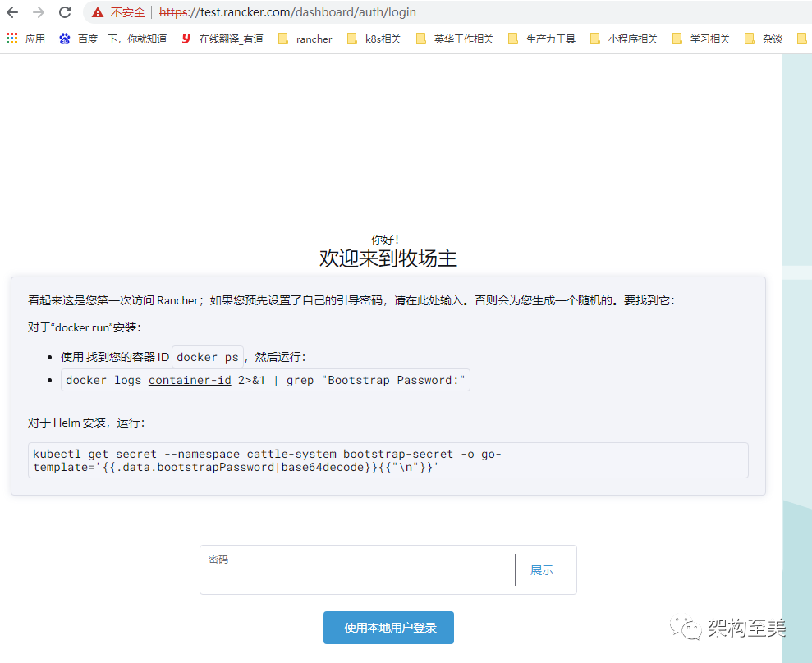Image resolution: width=812 pixels, height=663 pixels.
Task: Open the Youdao translate bookmark icon
Action: click(186, 39)
